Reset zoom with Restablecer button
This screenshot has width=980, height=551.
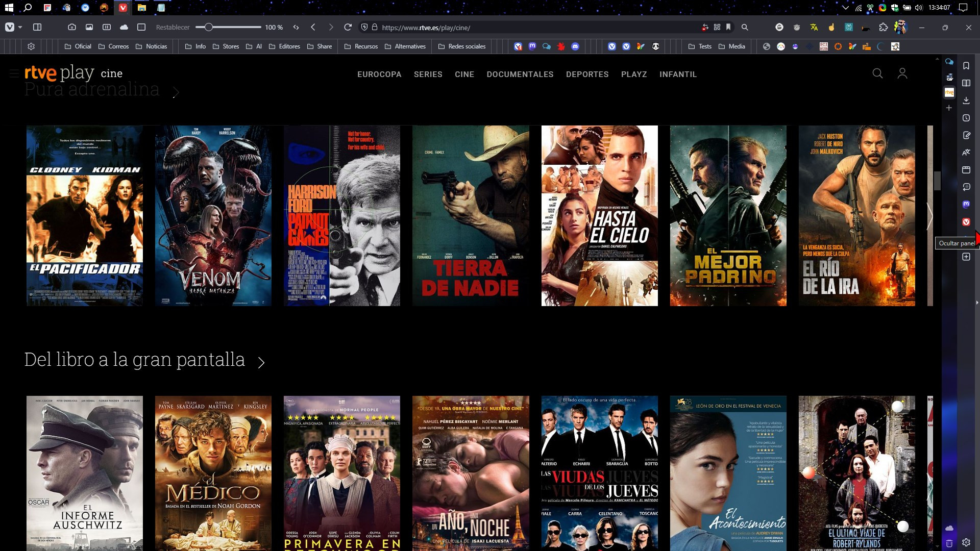point(173,27)
